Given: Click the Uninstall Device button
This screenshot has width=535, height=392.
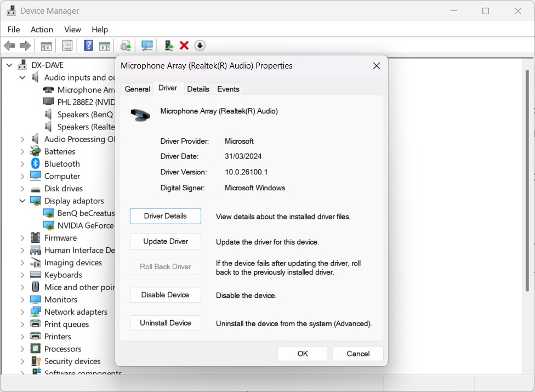Looking at the screenshot, I should (x=165, y=323).
